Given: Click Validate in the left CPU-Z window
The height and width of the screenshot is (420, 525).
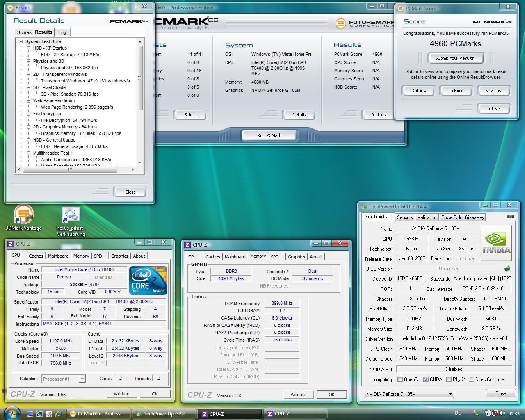Looking at the screenshot, I should click(x=121, y=394).
